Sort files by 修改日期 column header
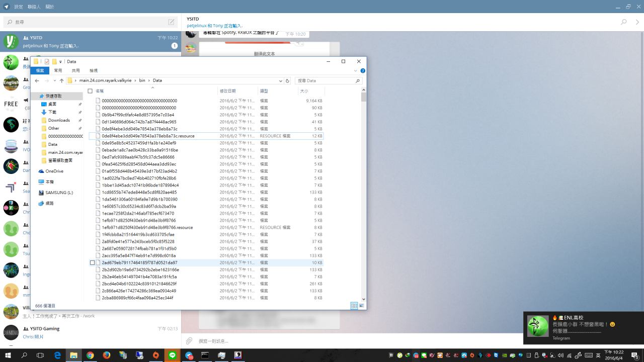 tap(227, 91)
